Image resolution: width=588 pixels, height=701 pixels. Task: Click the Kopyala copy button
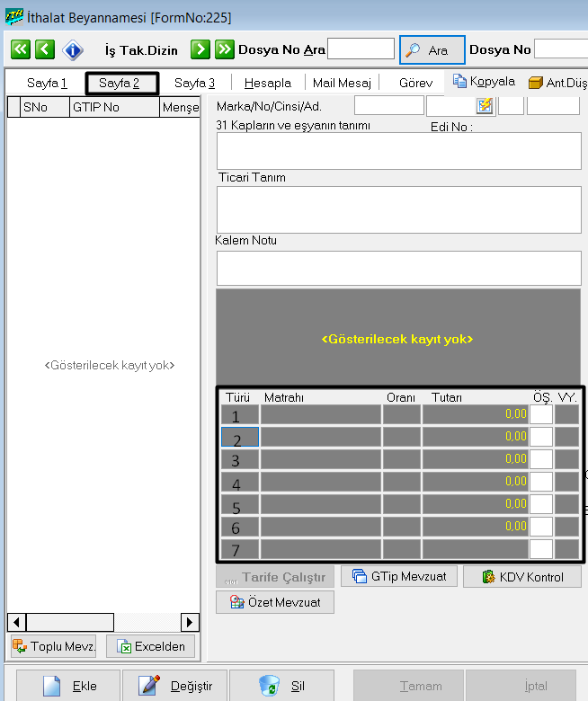(484, 82)
